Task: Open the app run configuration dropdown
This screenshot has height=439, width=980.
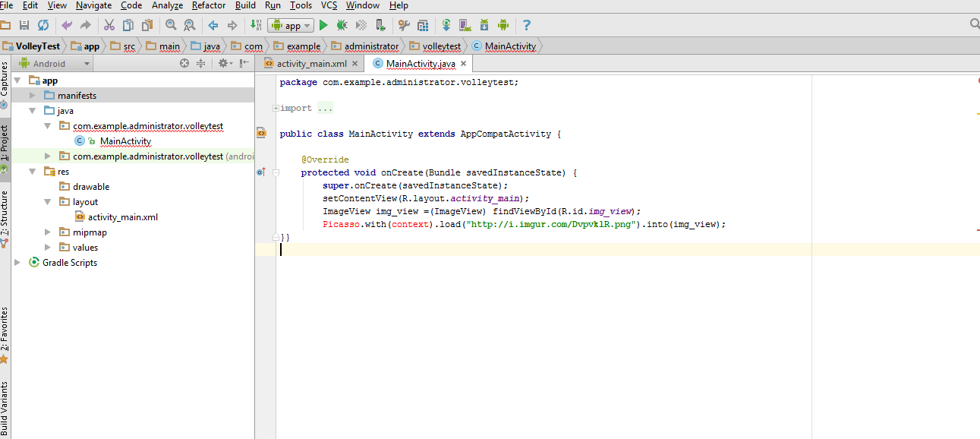Action: click(x=291, y=25)
